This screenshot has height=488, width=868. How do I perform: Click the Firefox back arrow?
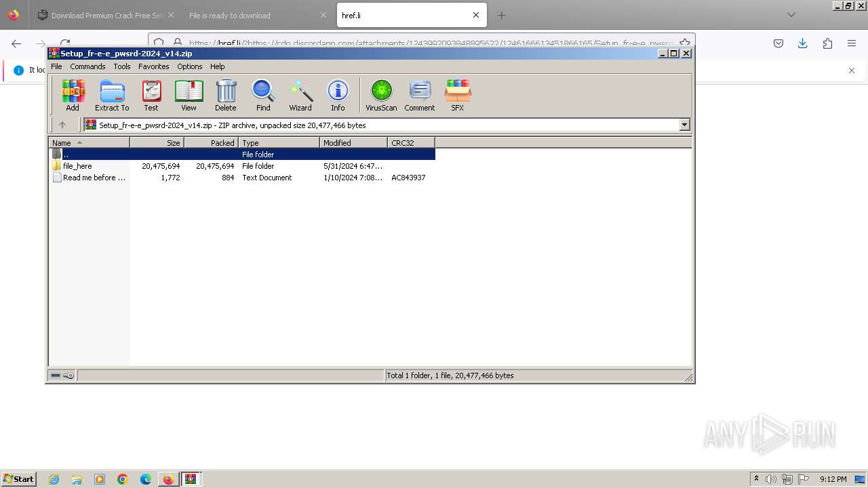coord(16,43)
